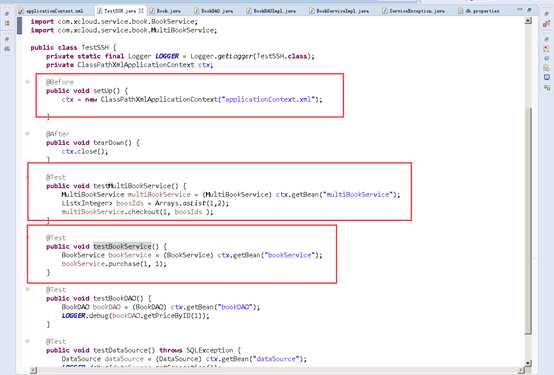554x375 pixels.
Task: Click the "multiBookService" string literal
Action: pos(358,194)
